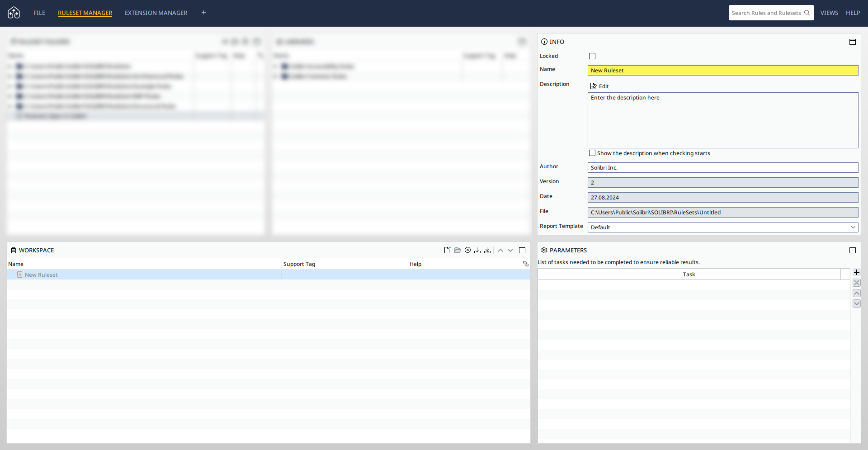Open the VIEWS menu
Viewport: 868px width, 450px height.
pyautogui.click(x=829, y=13)
